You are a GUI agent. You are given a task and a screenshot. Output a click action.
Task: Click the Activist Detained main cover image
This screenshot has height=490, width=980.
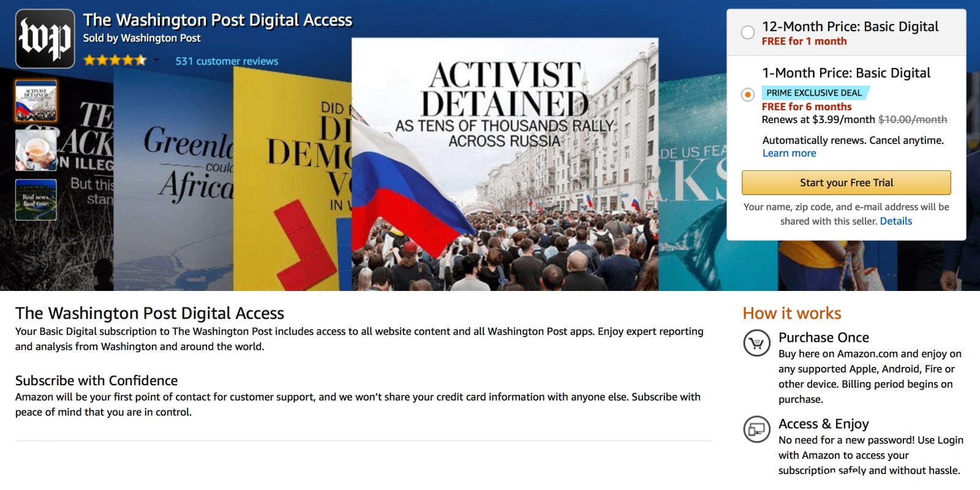click(x=505, y=164)
